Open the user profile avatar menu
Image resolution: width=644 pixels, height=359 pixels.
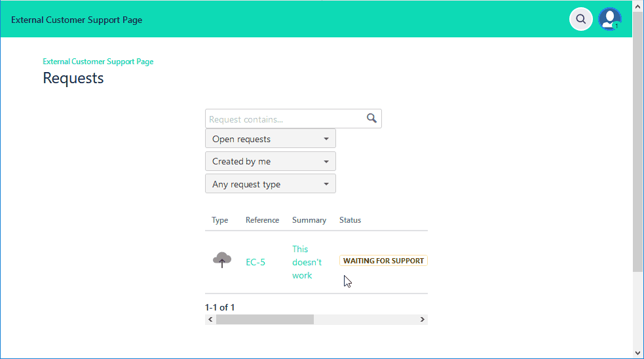point(609,19)
